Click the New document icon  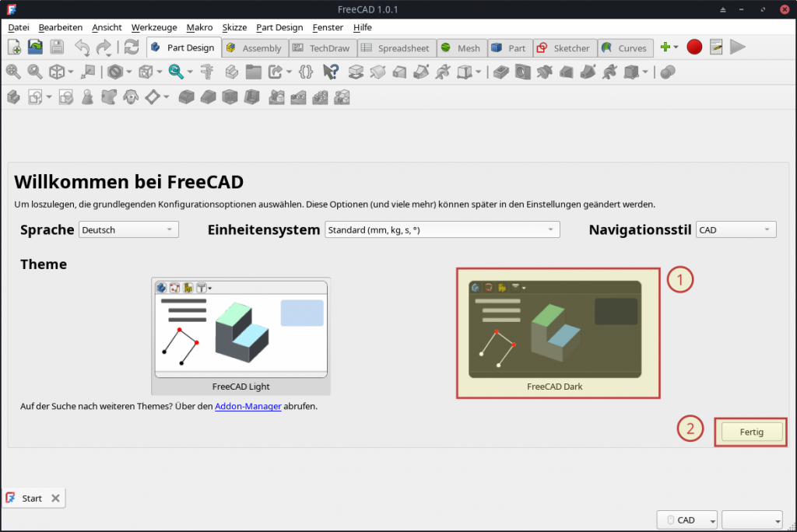tap(14, 47)
